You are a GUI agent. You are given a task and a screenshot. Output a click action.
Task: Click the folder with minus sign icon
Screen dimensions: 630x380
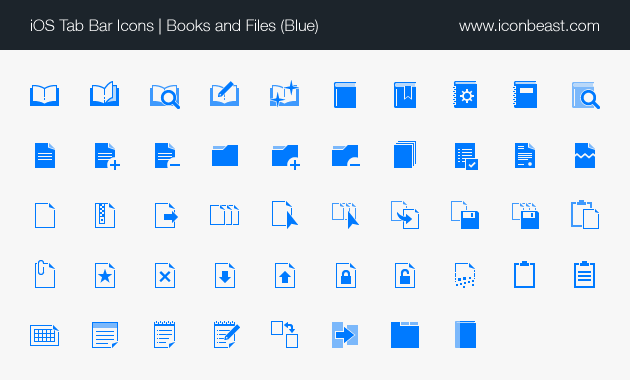pyautogui.click(x=346, y=156)
